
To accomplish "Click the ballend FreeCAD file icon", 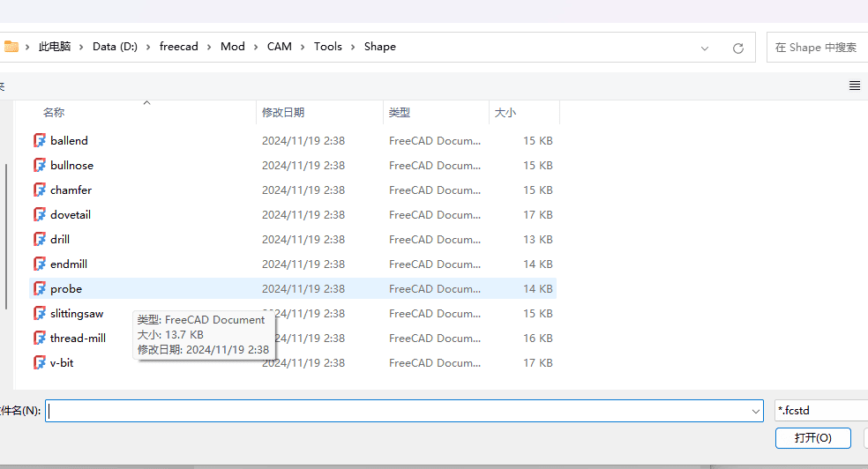I will [x=40, y=141].
